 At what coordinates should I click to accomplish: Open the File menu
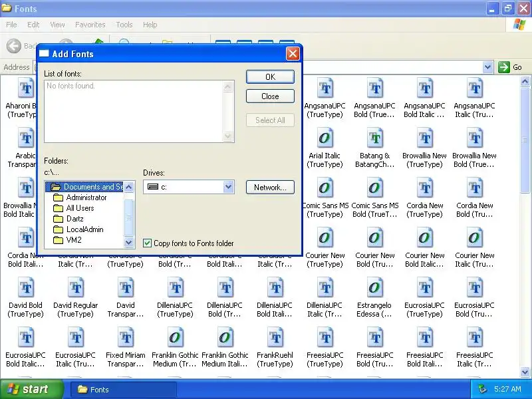pyautogui.click(x=11, y=25)
